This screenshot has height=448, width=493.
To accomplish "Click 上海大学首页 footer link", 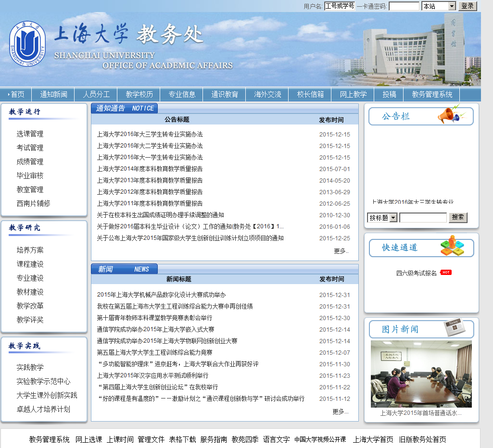I will pos(373,439).
